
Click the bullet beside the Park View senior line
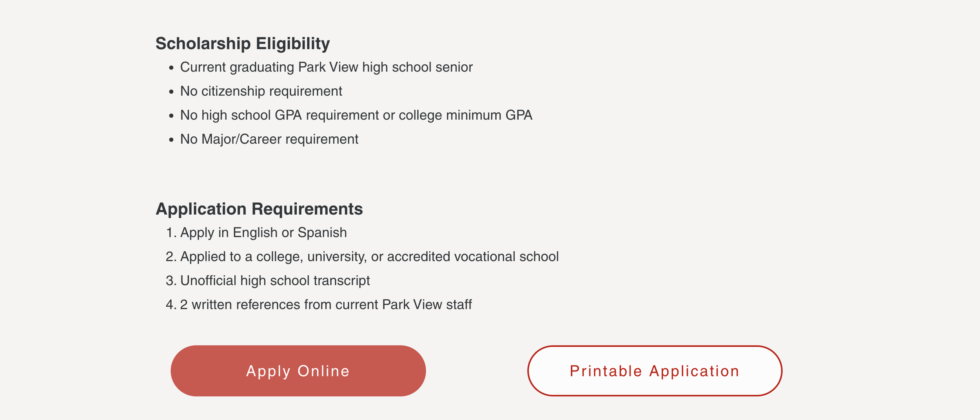(171, 68)
